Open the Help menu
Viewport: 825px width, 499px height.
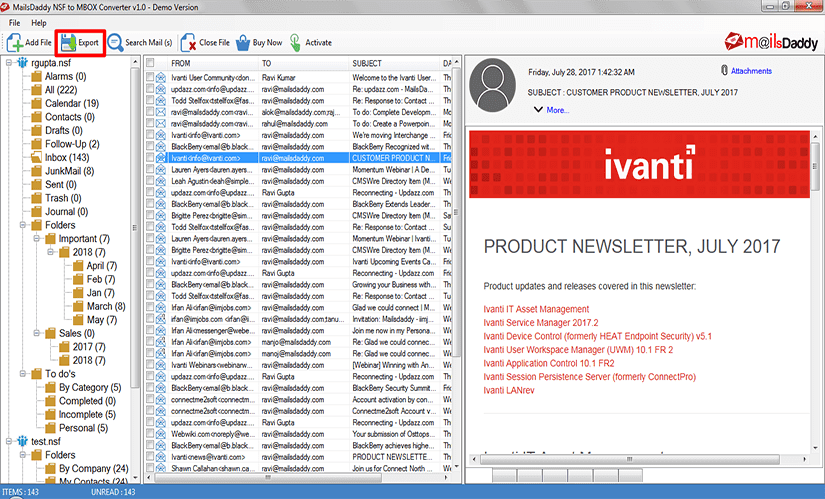click(x=38, y=23)
